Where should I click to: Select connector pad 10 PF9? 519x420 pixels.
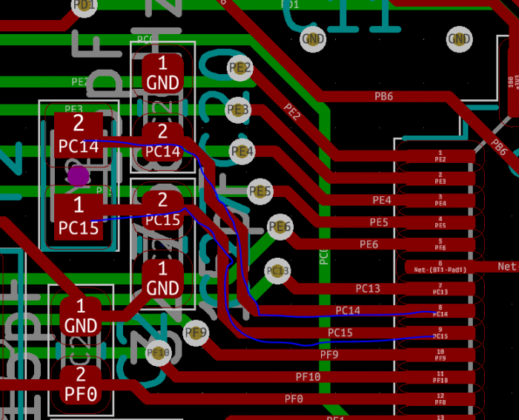point(440,355)
